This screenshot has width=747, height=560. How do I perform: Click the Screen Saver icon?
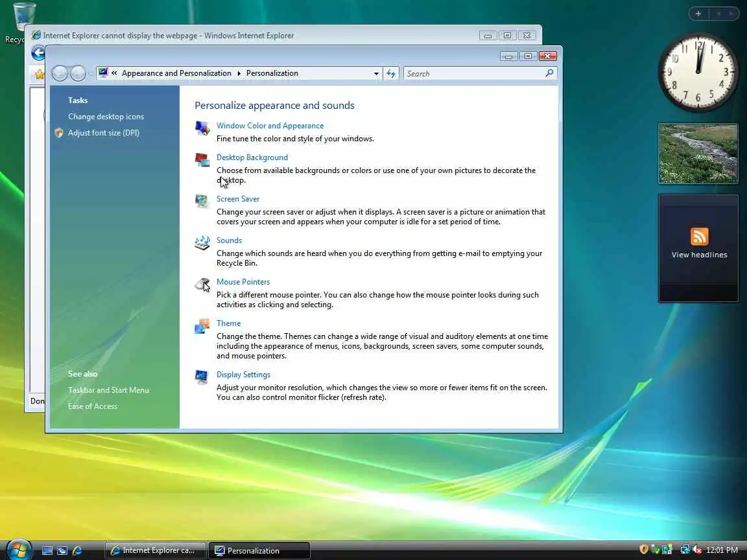coord(202,202)
